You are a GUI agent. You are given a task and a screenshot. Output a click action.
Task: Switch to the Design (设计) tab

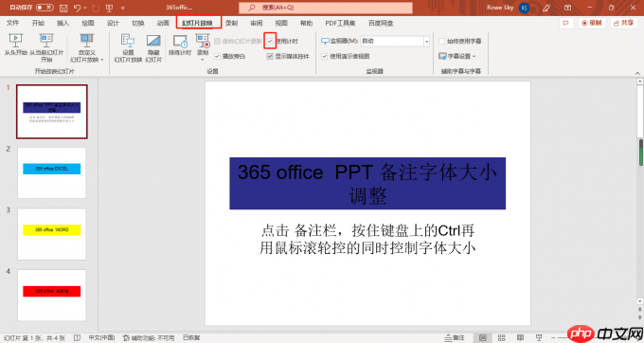(113, 23)
